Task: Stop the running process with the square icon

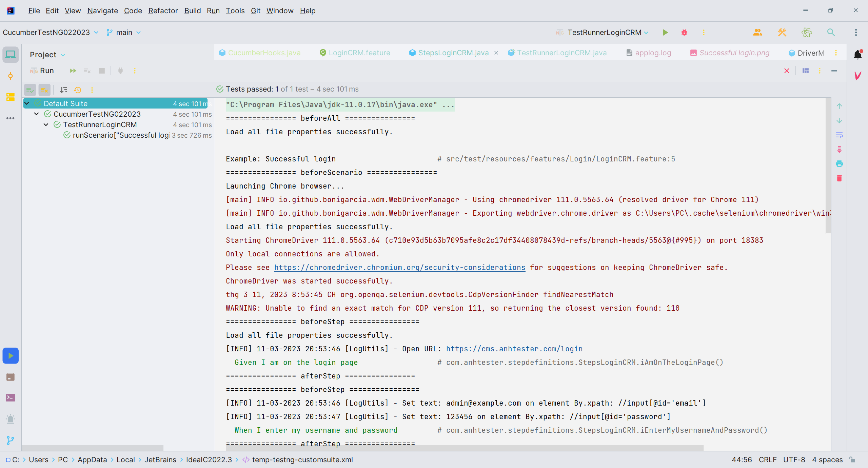Action: click(x=102, y=71)
